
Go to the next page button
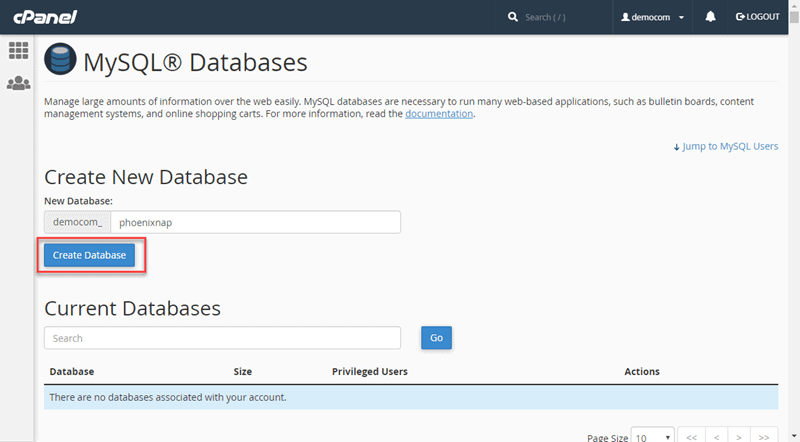coord(739,437)
